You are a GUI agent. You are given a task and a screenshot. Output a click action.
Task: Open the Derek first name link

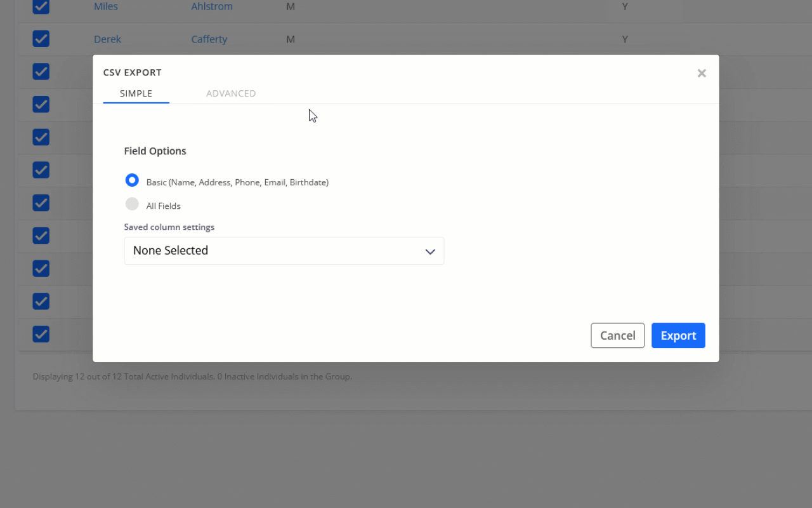tap(107, 39)
